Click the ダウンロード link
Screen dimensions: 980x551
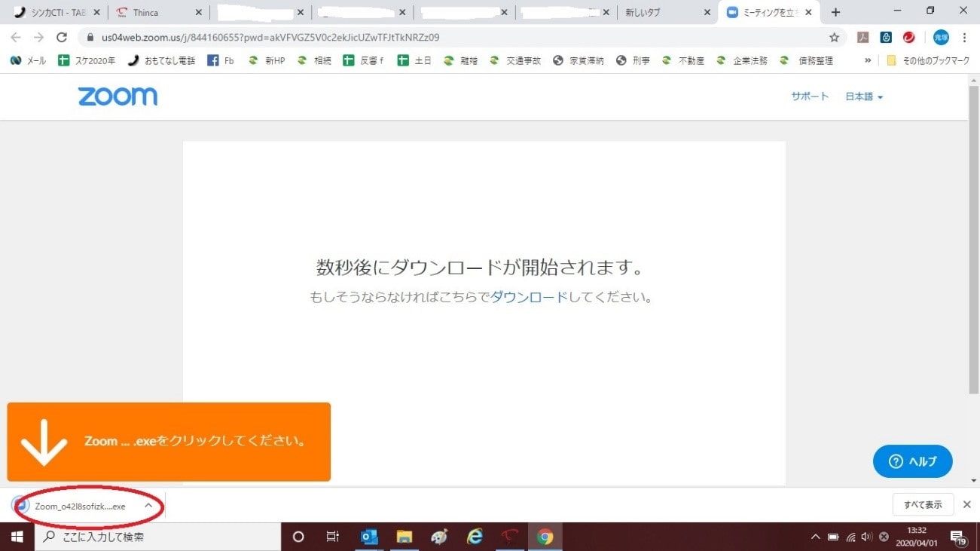(x=529, y=297)
